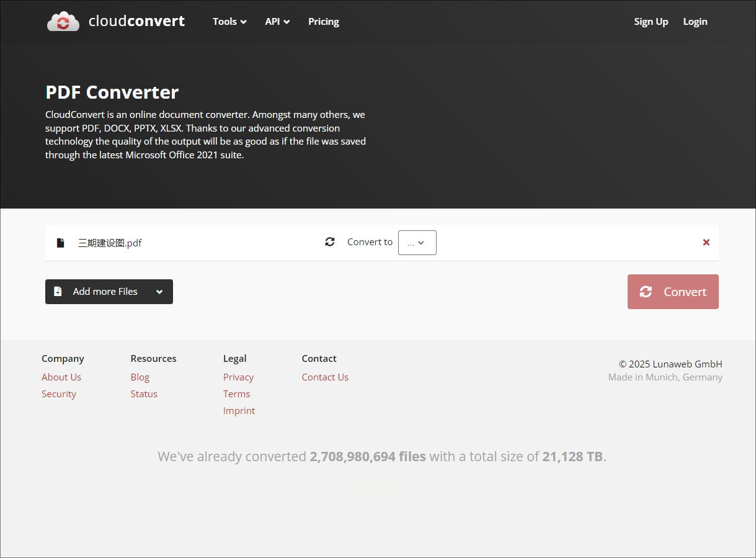Screen dimensions: 756x558
Task: Open the About Us link
Action: click(61, 377)
